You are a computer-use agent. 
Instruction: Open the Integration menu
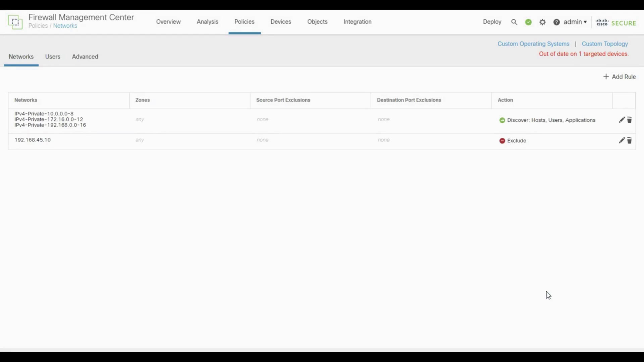point(358,22)
